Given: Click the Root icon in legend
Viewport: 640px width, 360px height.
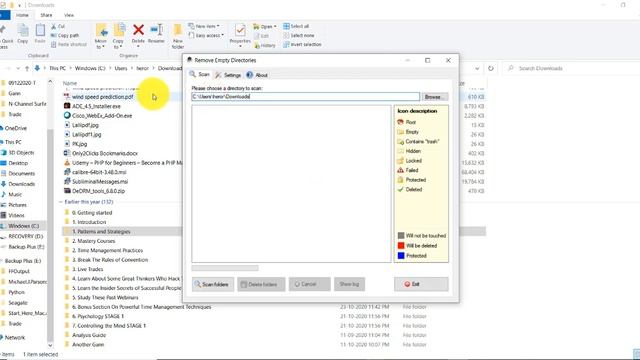Looking at the screenshot, I should (x=400, y=122).
